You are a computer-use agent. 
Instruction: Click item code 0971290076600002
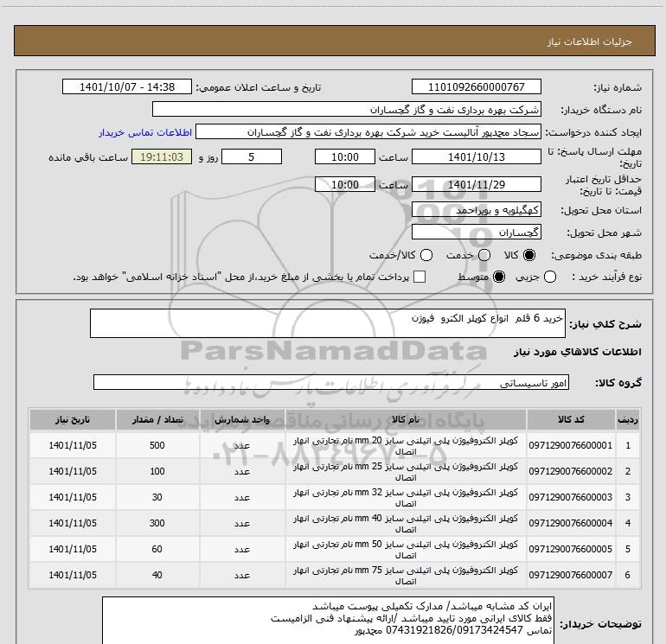coord(571,471)
